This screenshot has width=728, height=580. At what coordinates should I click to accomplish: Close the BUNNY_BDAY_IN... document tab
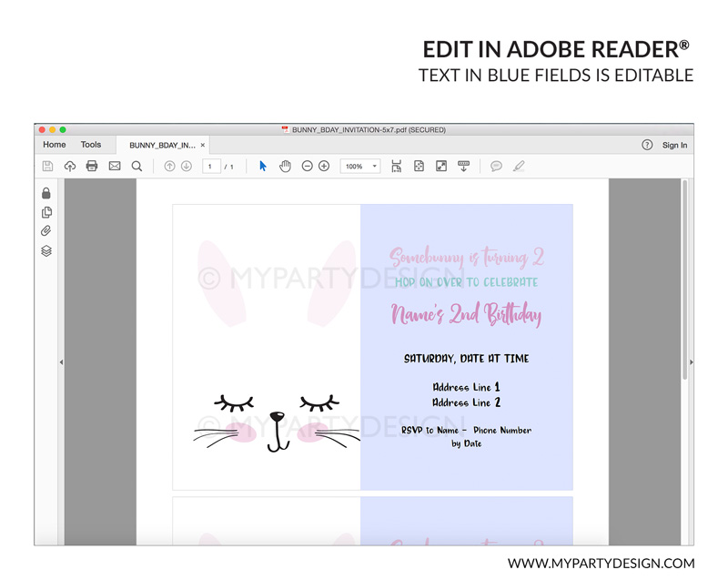[x=203, y=145]
